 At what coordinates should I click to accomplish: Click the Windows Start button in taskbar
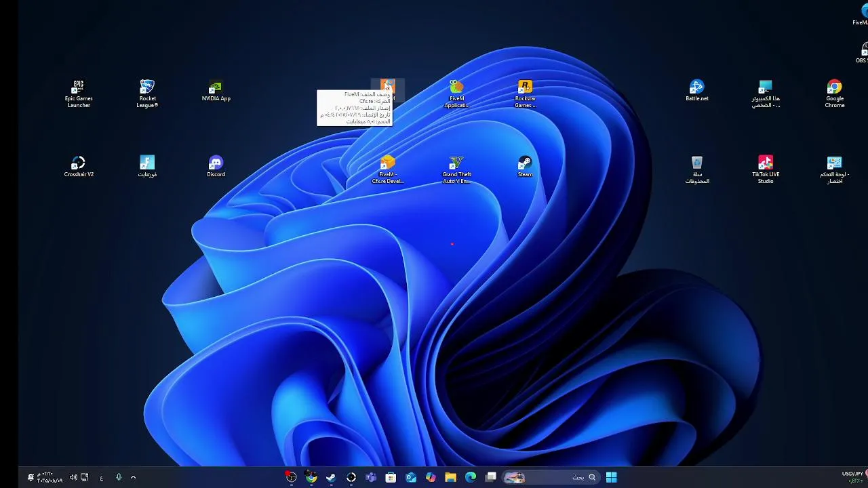point(611,477)
